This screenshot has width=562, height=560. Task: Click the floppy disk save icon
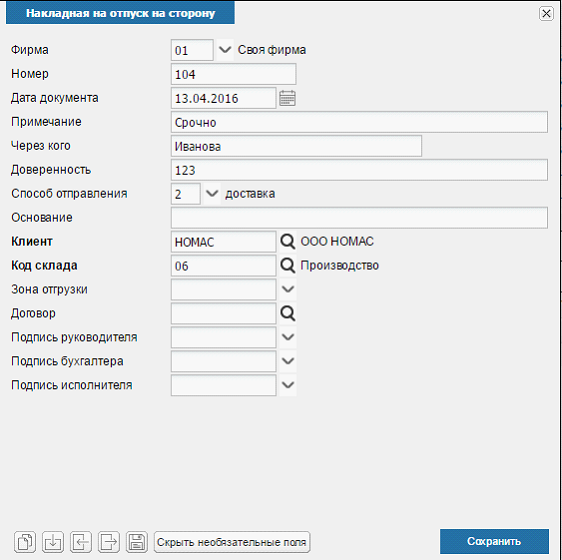point(137,541)
